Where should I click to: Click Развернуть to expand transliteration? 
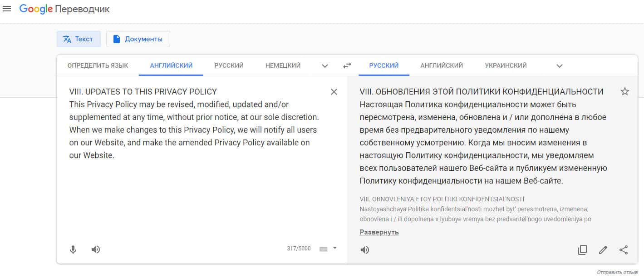pos(379,232)
